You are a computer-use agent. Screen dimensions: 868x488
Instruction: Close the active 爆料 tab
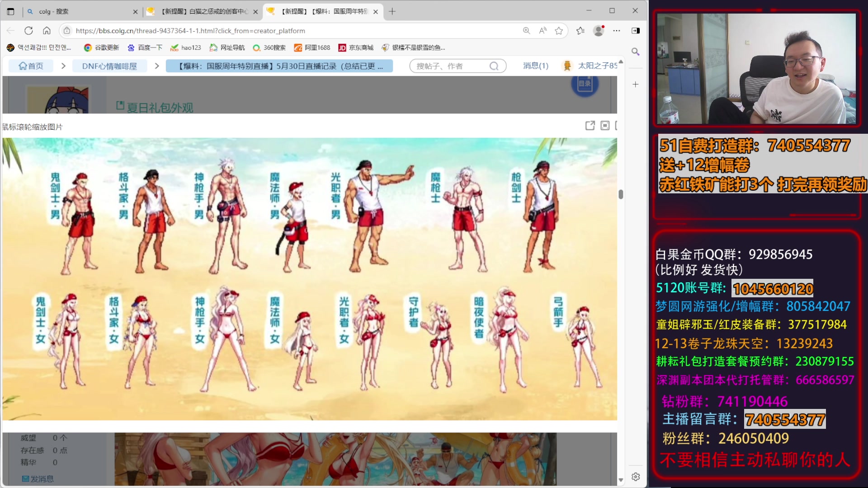[x=376, y=12]
